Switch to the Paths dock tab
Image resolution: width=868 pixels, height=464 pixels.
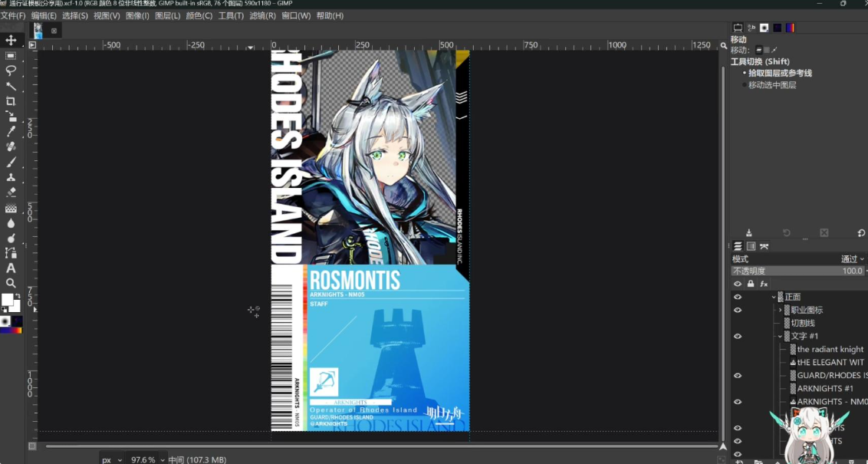tap(764, 246)
